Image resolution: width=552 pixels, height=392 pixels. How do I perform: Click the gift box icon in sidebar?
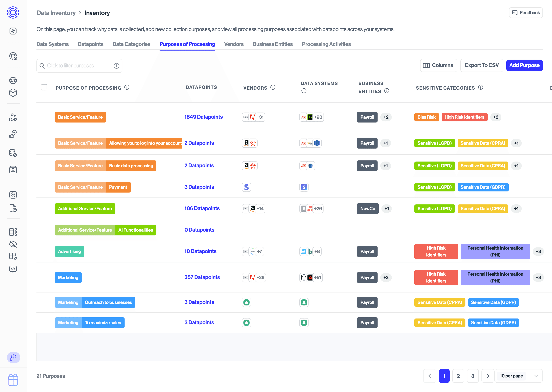point(13,380)
